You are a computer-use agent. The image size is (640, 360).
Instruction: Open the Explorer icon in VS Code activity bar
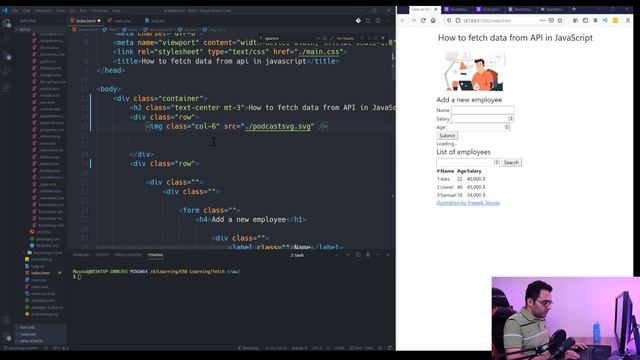pyautogui.click(x=7, y=24)
